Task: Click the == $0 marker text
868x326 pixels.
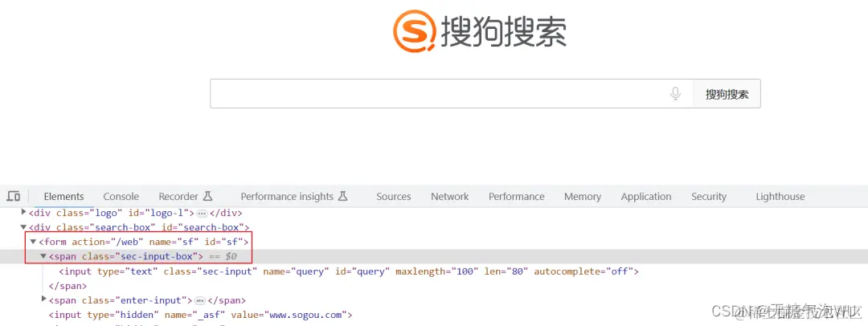Action: coord(223,257)
